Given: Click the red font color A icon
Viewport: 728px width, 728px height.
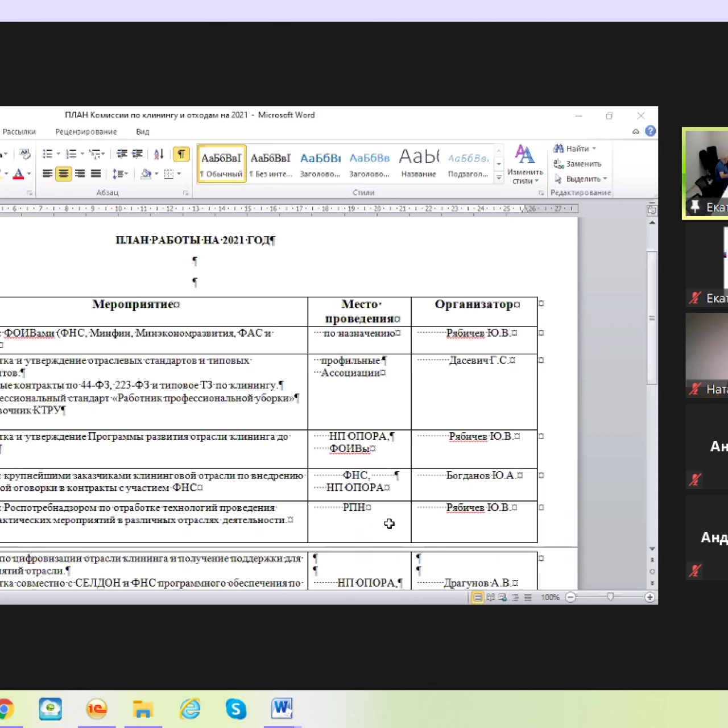Looking at the screenshot, I should click(18, 173).
